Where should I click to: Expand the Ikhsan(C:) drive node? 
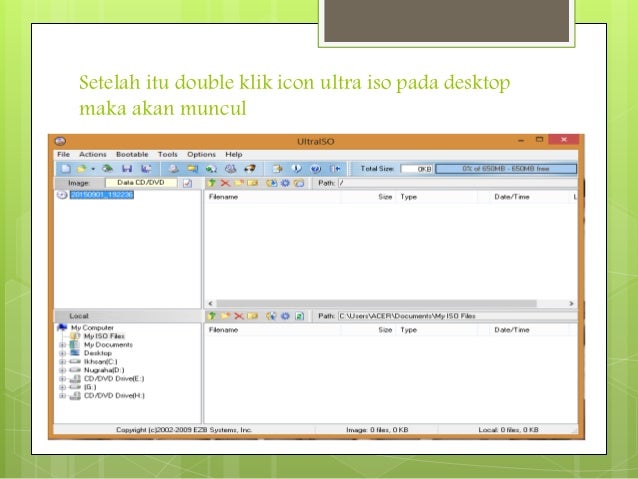(x=63, y=362)
